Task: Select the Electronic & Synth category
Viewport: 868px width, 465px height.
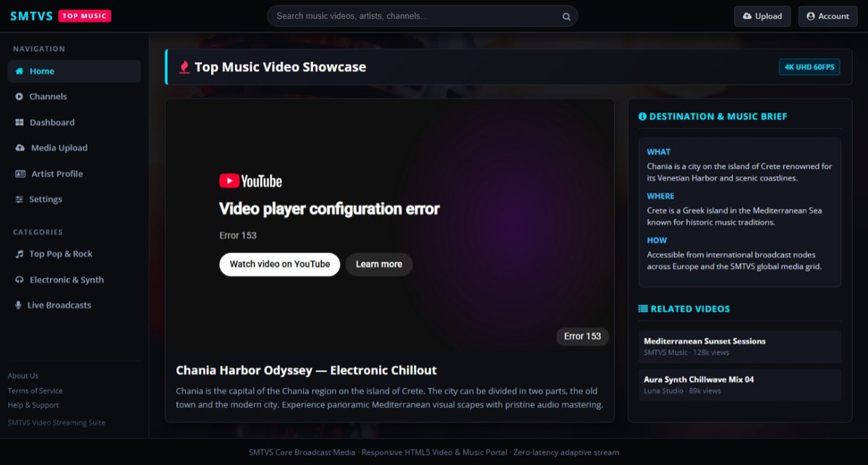Action: pos(74,281)
